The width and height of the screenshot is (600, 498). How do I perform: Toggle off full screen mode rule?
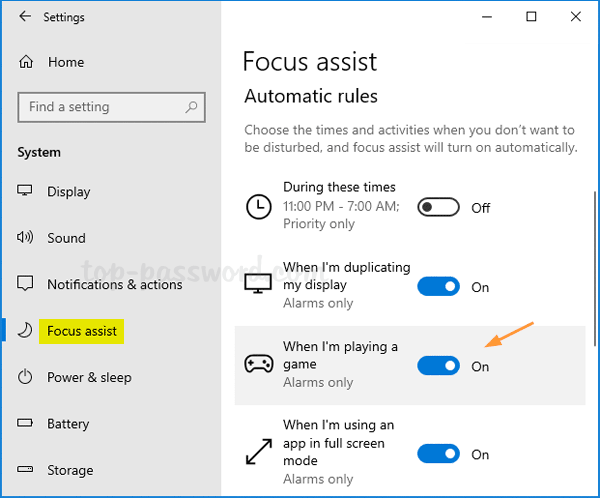tap(438, 454)
